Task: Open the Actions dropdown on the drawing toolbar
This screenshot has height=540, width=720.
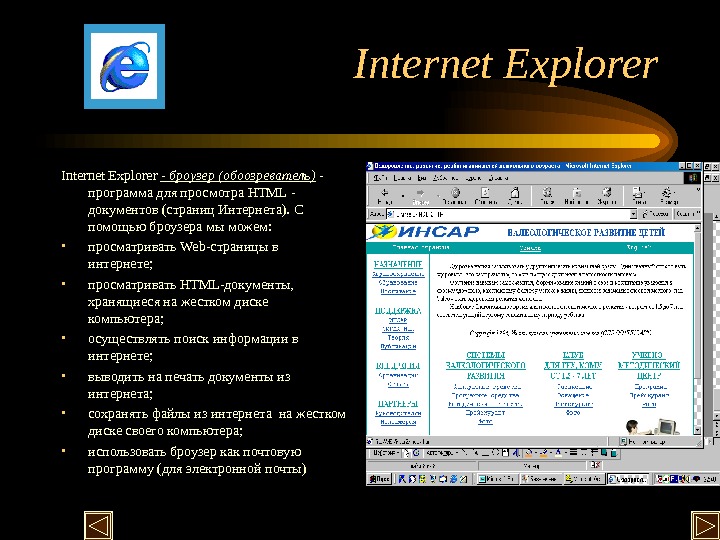Action: 386,453
